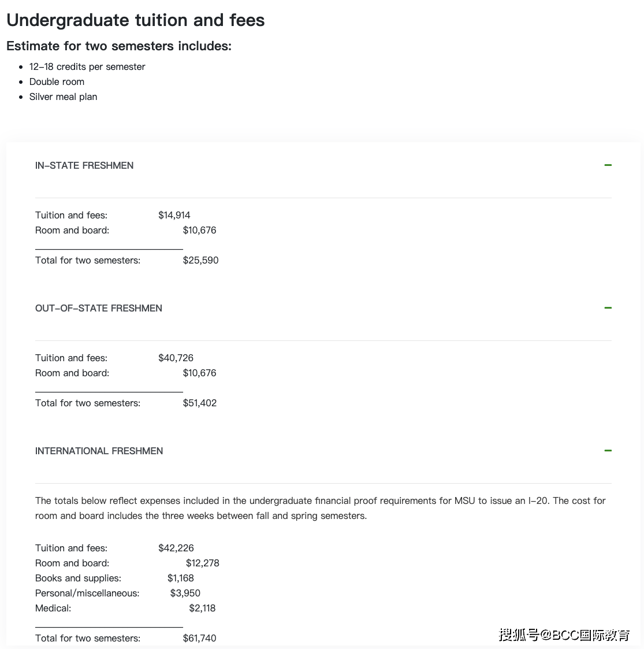Collapse In-State Freshmen section via minus icon

[x=608, y=165]
